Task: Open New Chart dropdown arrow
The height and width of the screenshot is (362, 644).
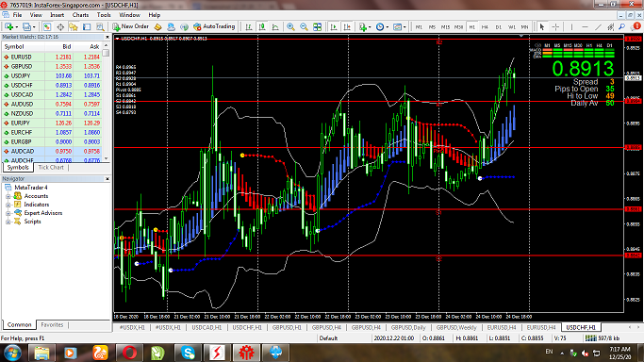Action: (x=16, y=27)
